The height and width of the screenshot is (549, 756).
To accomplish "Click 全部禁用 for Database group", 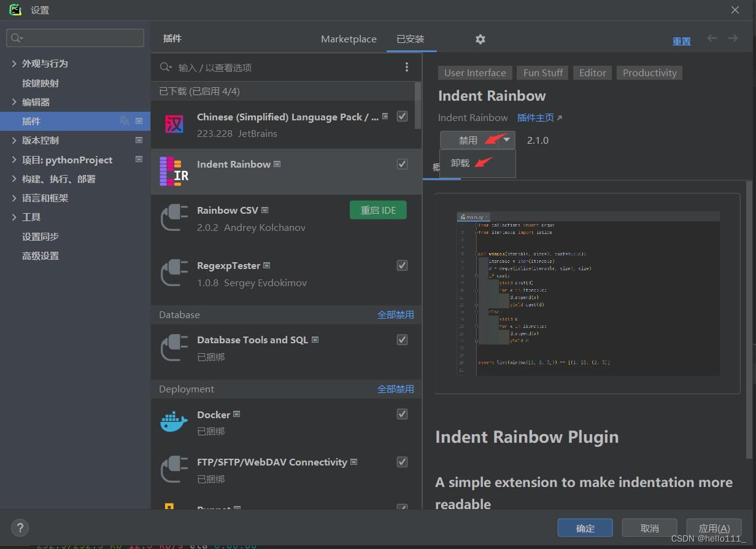I will 395,314.
